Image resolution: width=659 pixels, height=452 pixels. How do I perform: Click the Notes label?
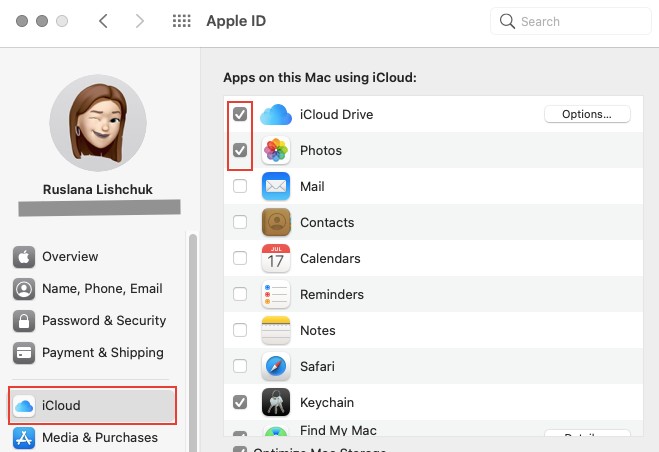coord(317,330)
